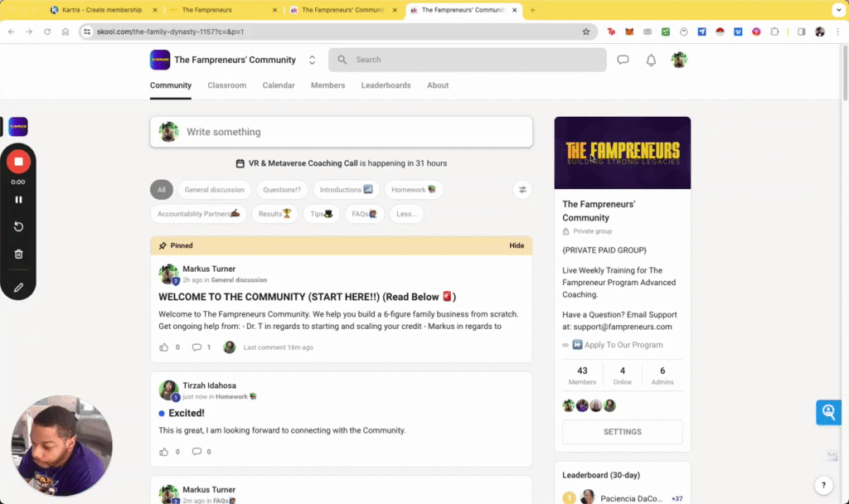The height and width of the screenshot is (504, 849).
Task: Open the Members tab
Action: click(327, 85)
